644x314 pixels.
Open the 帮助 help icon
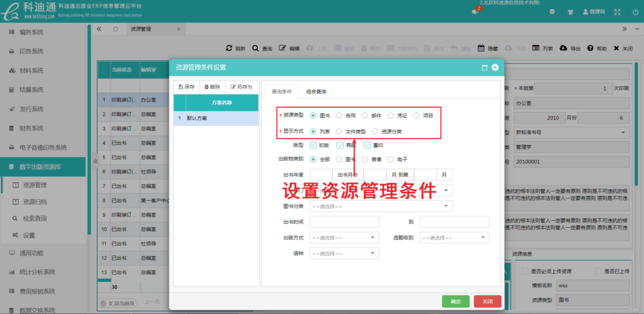(x=590, y=48)
